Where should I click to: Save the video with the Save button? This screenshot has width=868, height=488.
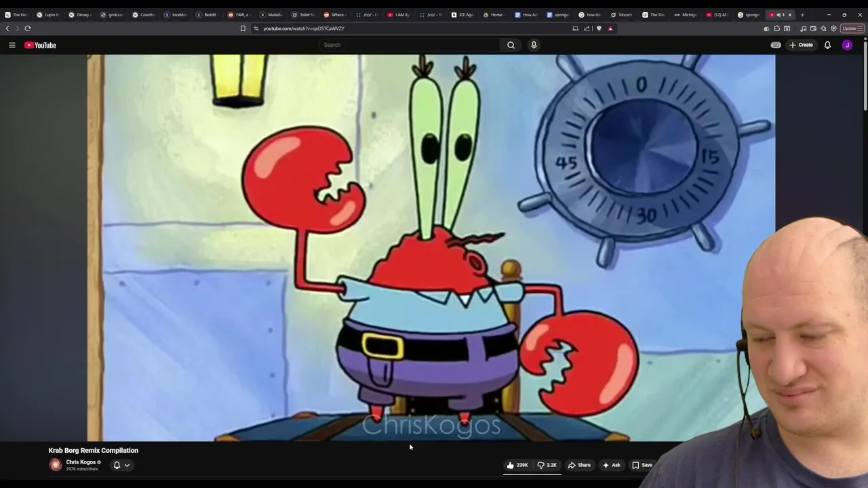tap(642, 465)
